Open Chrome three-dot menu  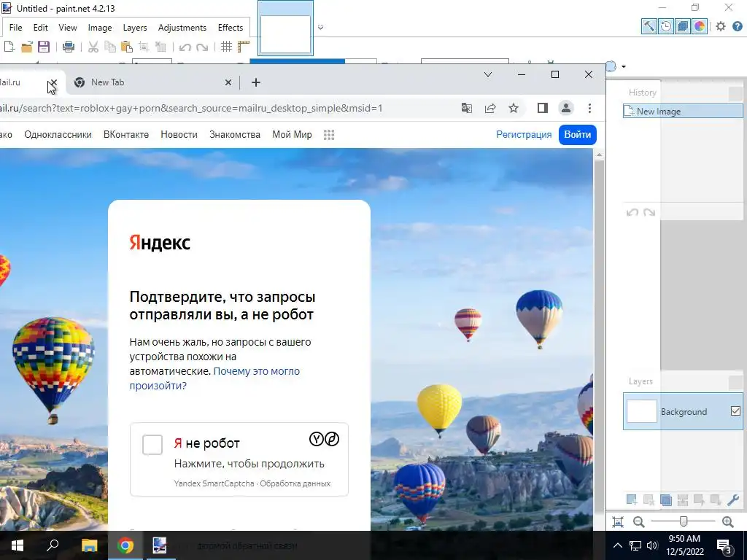(x=589, y=108)
